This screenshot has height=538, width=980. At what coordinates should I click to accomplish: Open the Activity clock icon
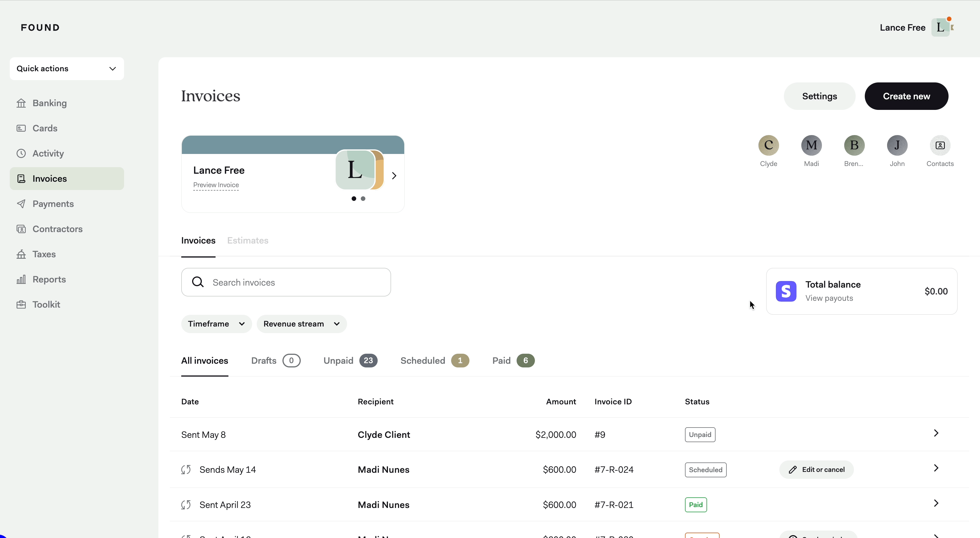point(21,153)
